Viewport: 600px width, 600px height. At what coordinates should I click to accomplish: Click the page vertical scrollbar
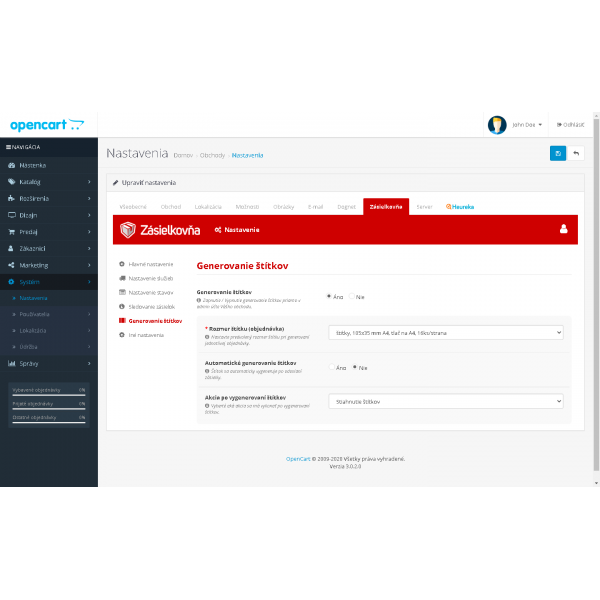tap(596, 295)
